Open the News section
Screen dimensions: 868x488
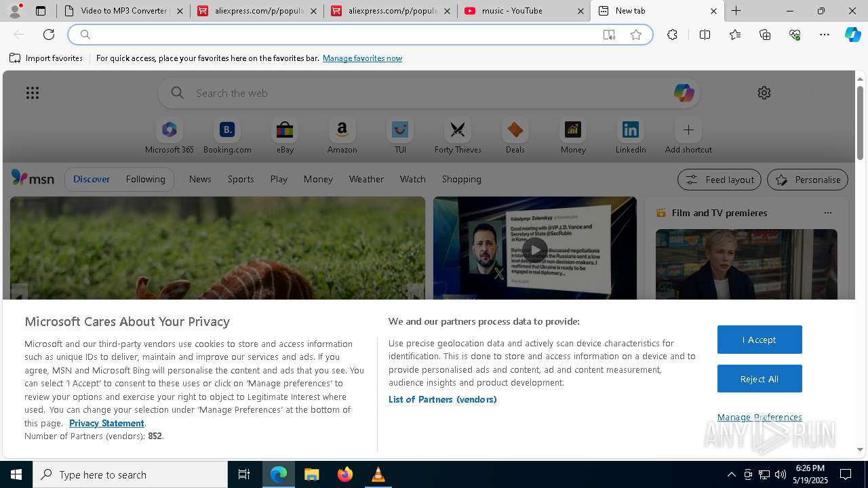click(x=200, y=179)
